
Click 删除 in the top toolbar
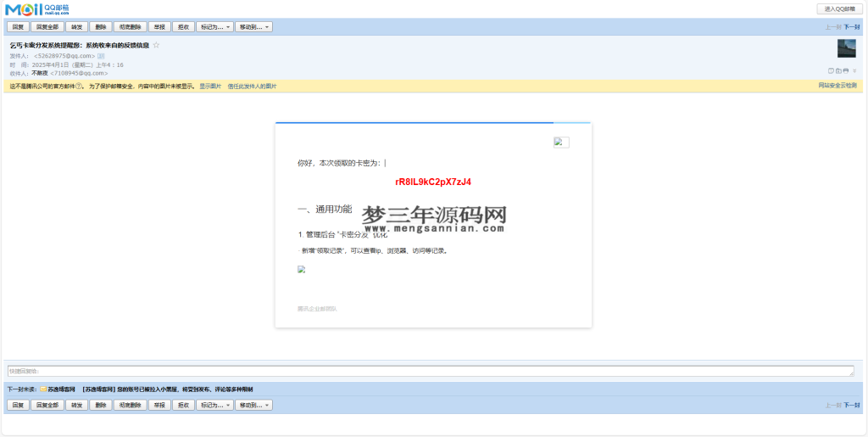pos(101,26)
